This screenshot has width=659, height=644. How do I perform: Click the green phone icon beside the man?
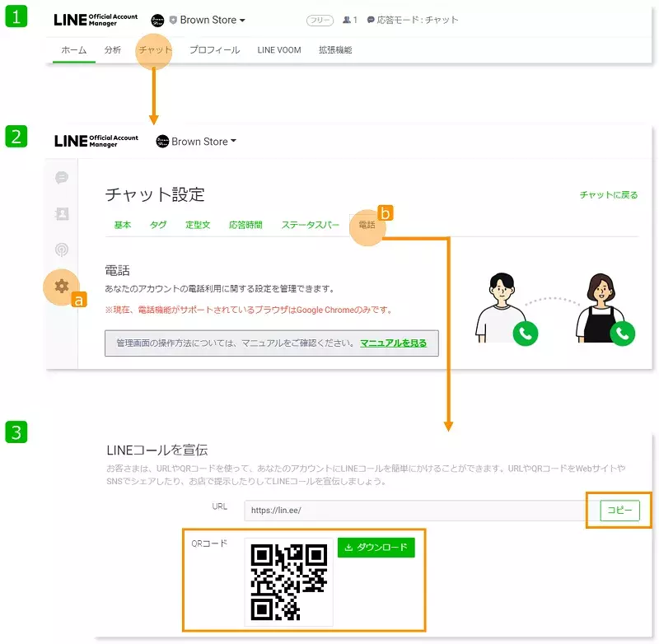tap(526, 334)
